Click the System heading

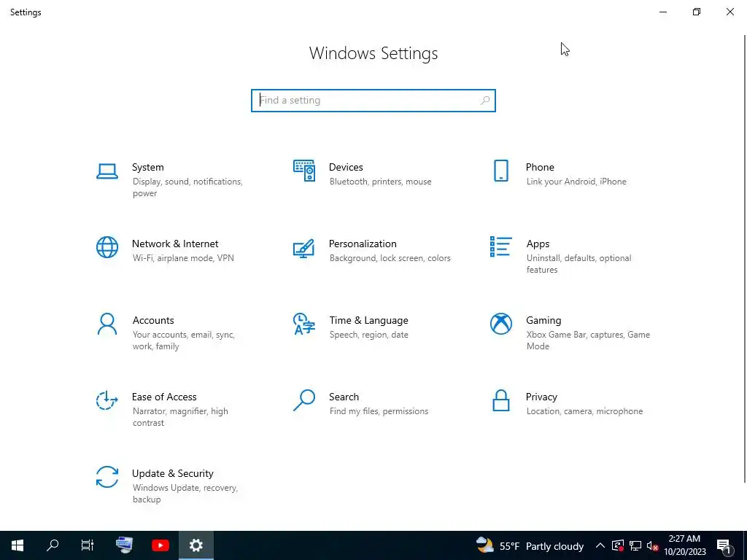pyautogui.click(x=147, y=167)
